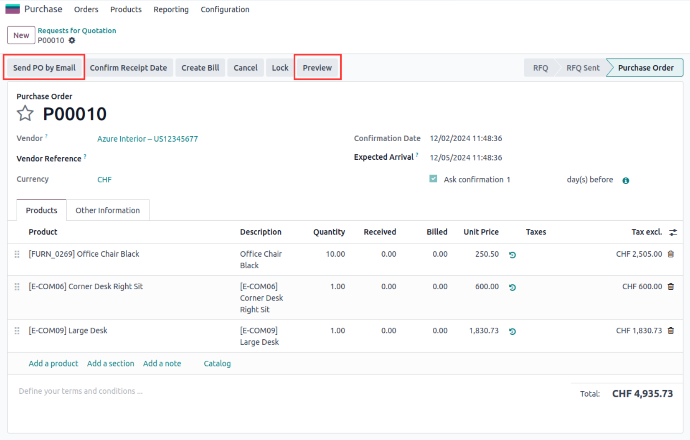The image size is (690, 440).
Task: Reset unit price for Large Desk row
Action: pyautogui.click(x=512, y=331)
